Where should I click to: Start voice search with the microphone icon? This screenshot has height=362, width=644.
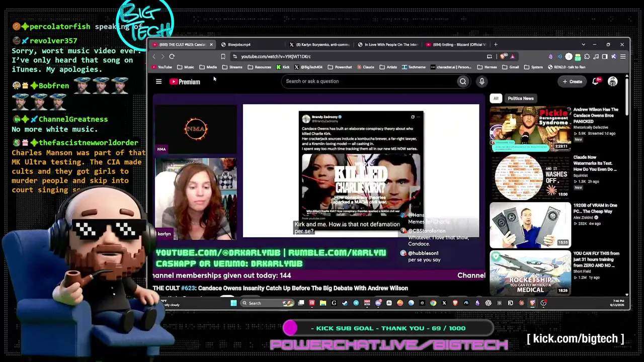click(481, 81)
